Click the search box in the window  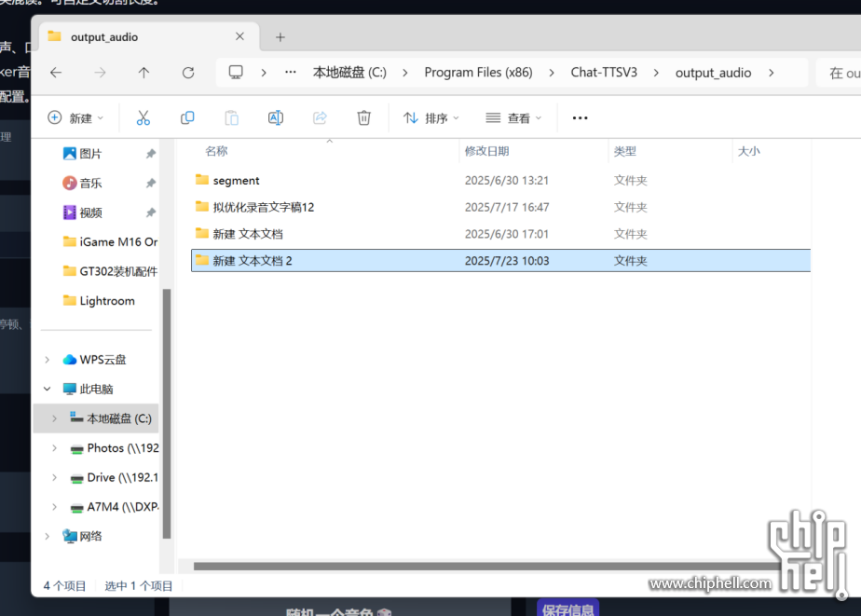point(839,73)
